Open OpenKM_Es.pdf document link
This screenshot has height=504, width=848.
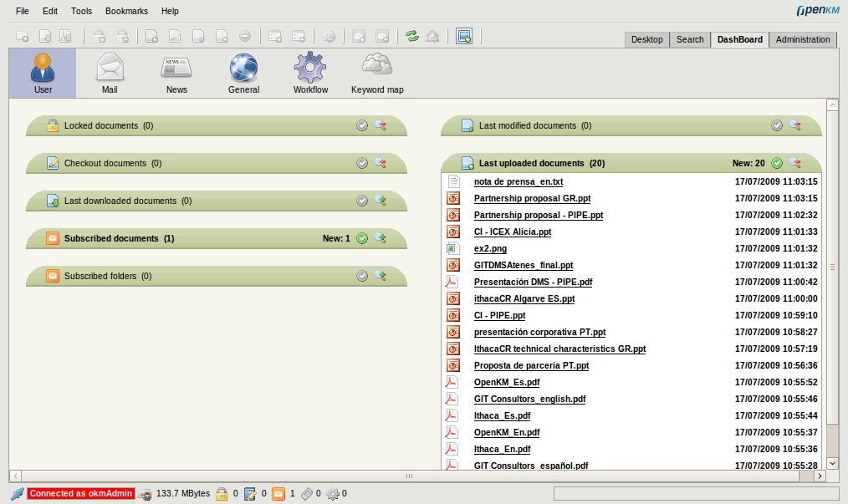click(x=507, y=382)
